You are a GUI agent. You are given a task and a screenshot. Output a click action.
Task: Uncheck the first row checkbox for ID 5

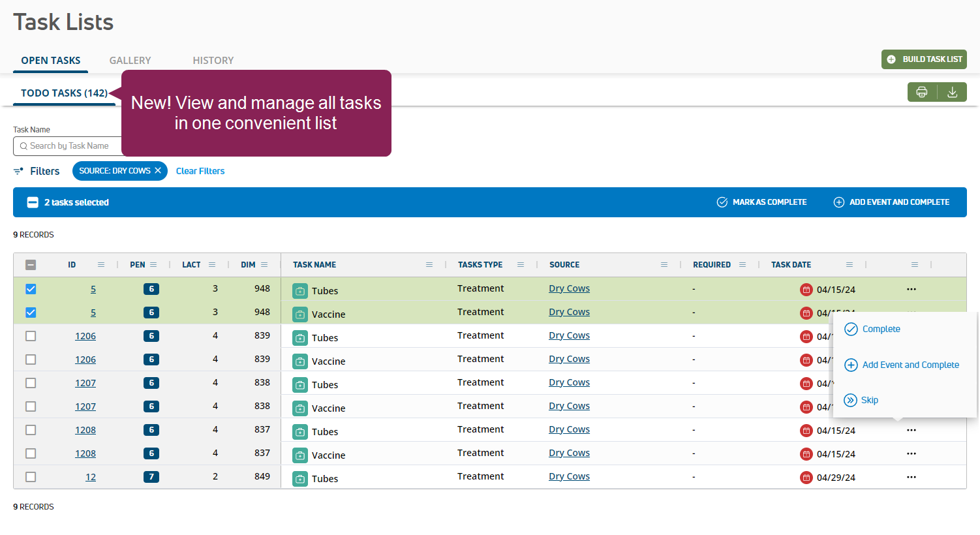[31, 289]
